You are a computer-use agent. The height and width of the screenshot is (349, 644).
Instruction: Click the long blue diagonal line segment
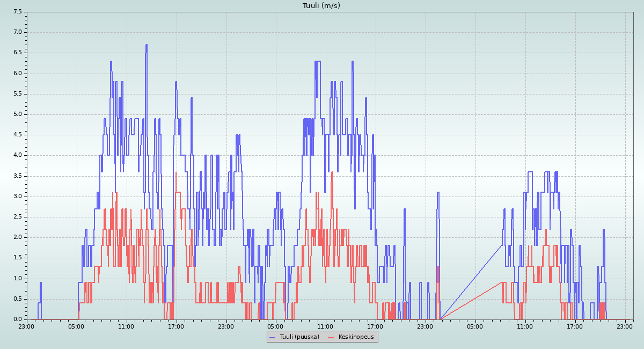[x=471, y=282]
